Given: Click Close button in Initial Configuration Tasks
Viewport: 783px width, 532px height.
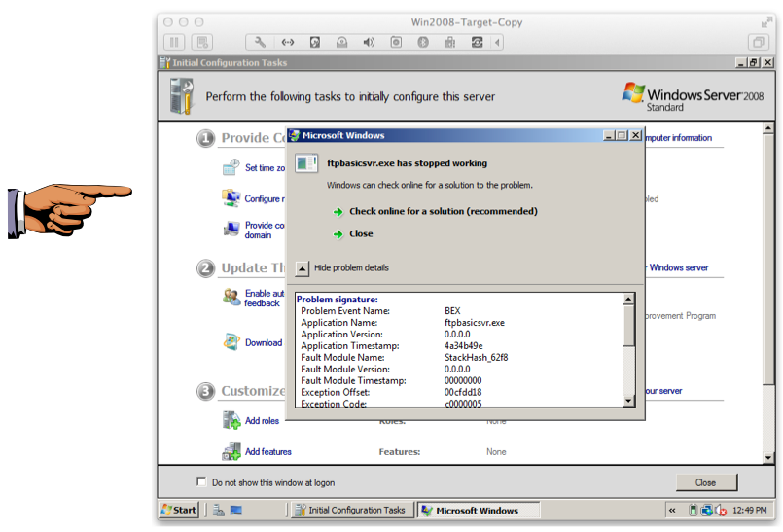Looking at the screenshot, I should (706, 482).
